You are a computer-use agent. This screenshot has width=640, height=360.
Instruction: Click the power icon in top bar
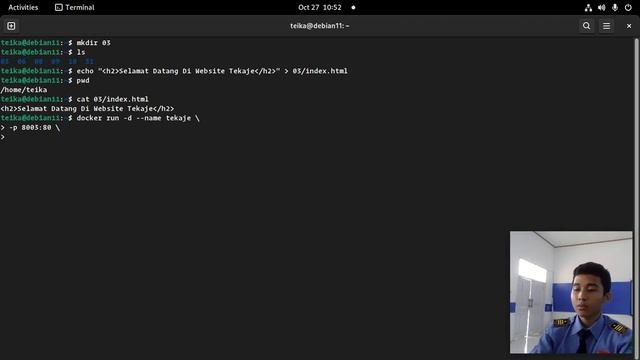(x=628, y=7)
